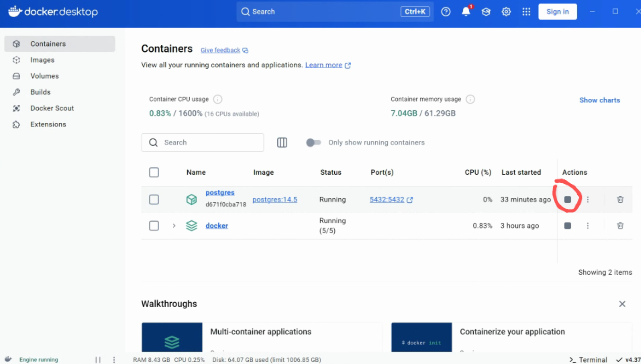Expand the docker stack row

[174, 226]
